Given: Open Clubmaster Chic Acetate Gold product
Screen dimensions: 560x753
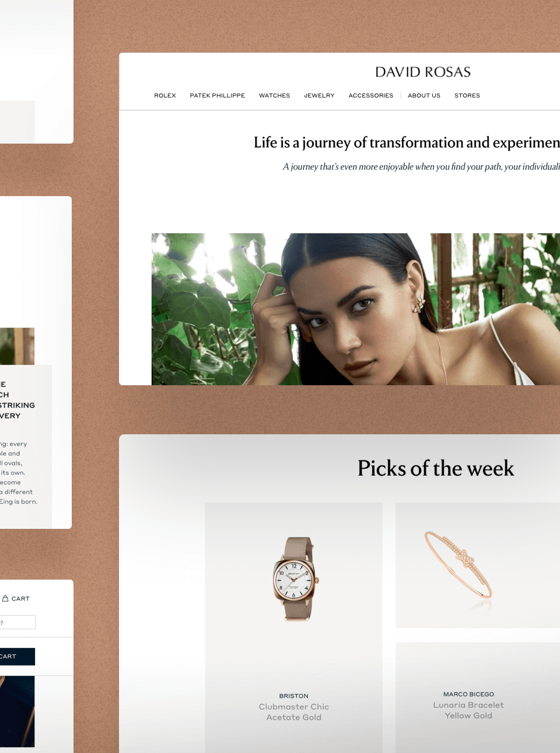Looking at the screenshot, I should [294, 712].
